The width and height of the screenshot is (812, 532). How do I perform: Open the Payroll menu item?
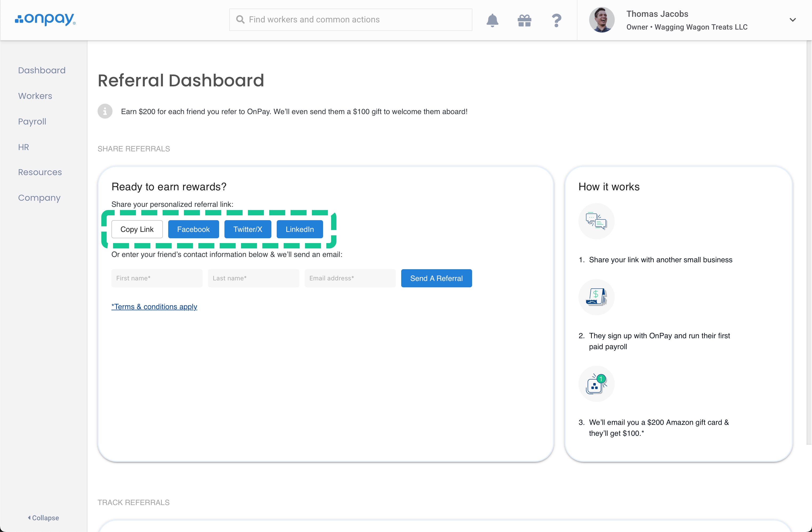(32, 121)
